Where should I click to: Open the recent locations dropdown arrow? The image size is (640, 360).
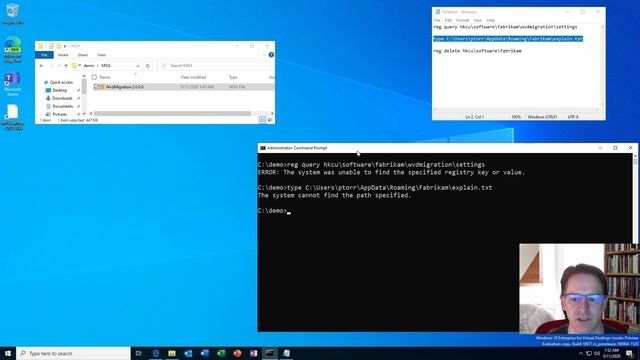[x=59, y=66]
